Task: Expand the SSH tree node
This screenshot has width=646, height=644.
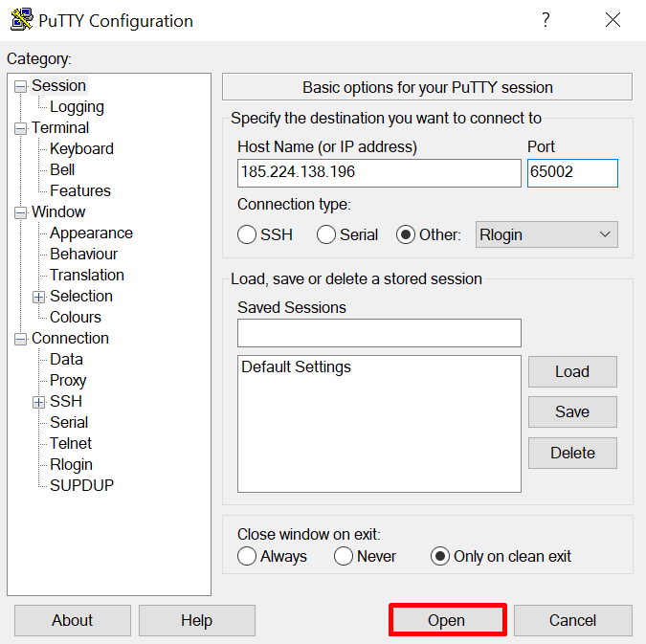Action: coord(38,402)
